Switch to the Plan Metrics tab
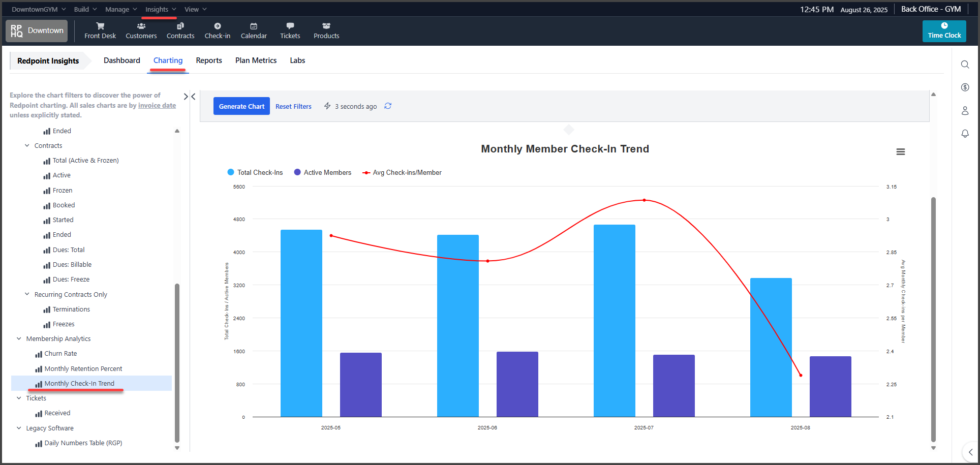 [x=256, y=60]
